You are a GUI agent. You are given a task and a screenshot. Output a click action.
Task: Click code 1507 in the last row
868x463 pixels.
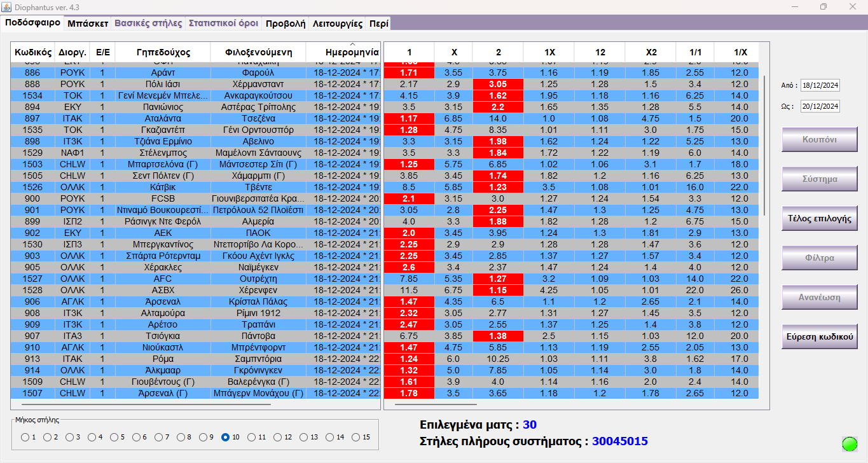point(32,393)
